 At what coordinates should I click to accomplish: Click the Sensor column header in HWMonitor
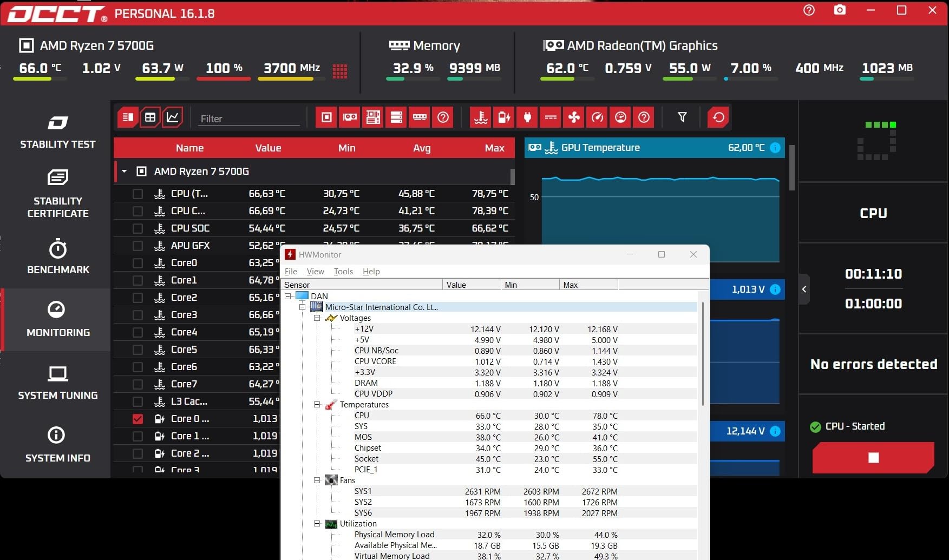coord(362,285)
